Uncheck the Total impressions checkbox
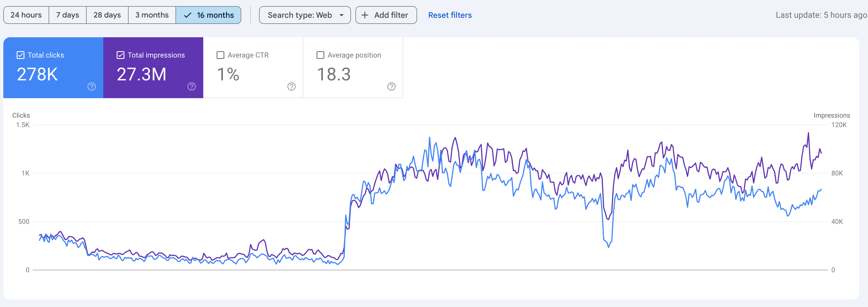This screenshot has width=868, height=307. point(120,55)
